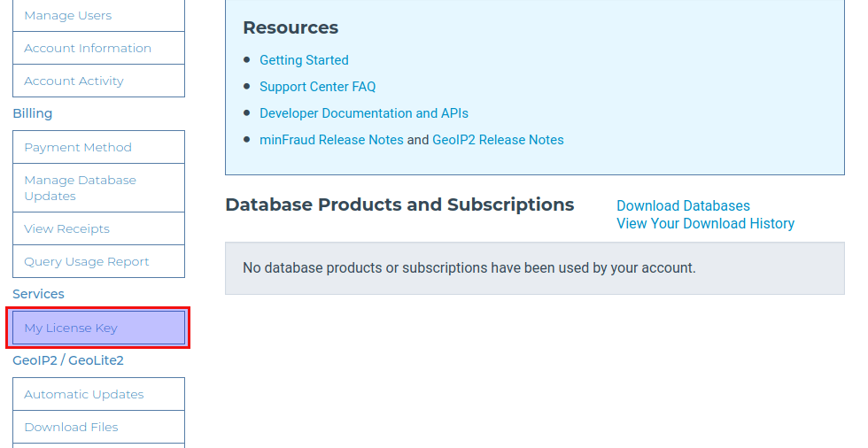
Task: Open the minFraud Release Notes link
Action: point(331,140)
